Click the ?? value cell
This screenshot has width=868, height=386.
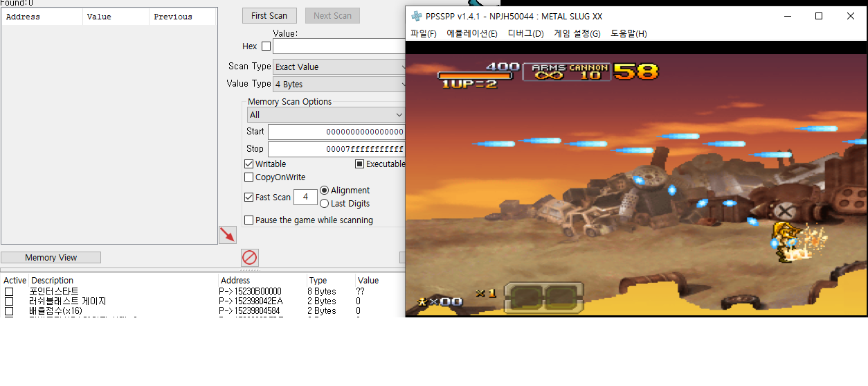(361, 292)
